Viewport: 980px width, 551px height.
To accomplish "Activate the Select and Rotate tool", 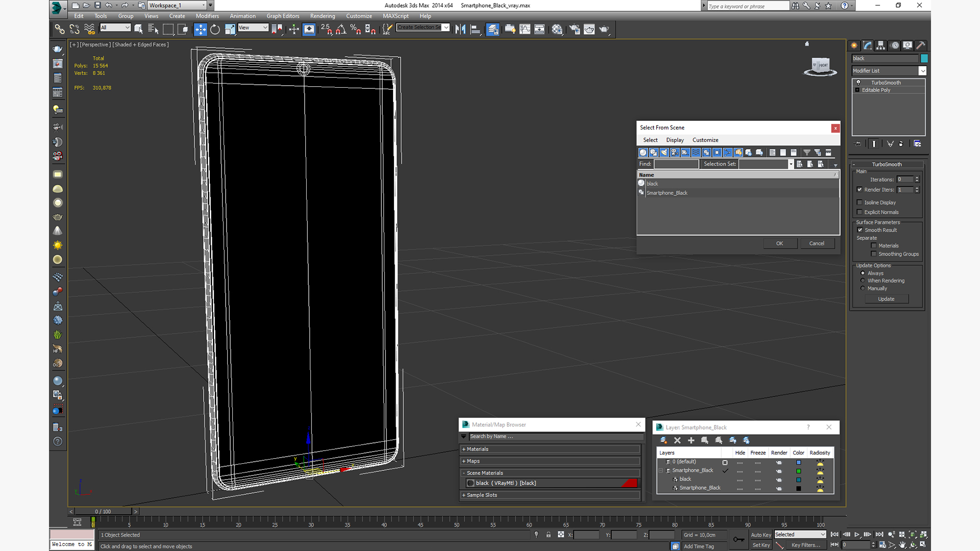I will (215, 30).
